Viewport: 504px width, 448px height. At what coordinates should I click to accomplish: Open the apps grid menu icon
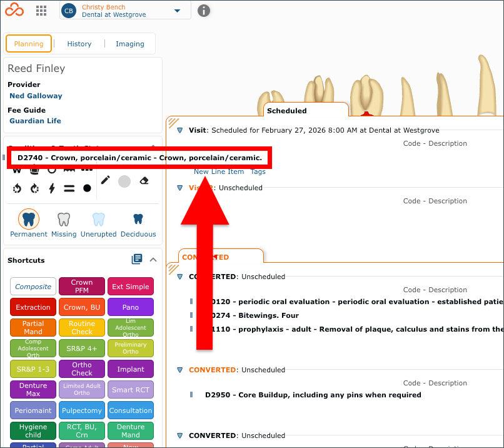(x=41, y=11)
